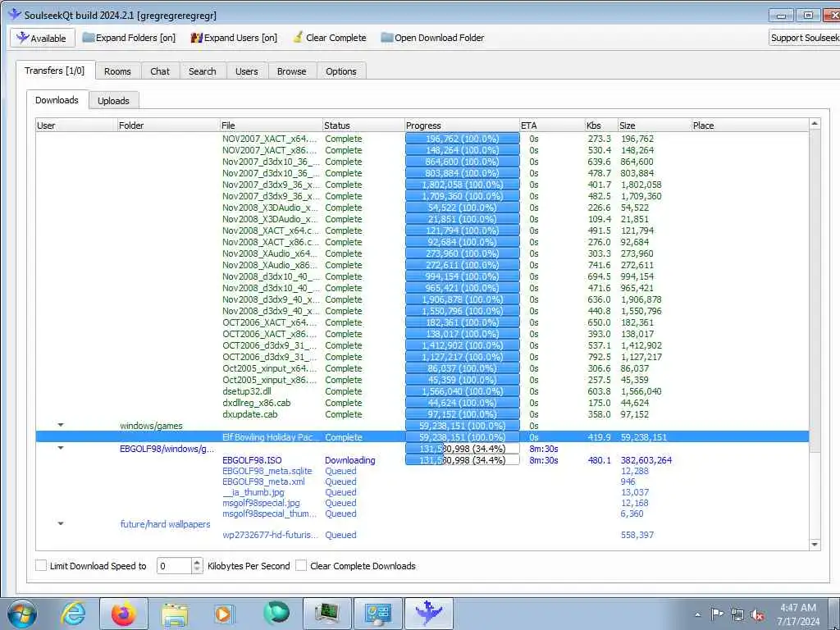
Task: Open the Options tab
Action: point(341,71)
